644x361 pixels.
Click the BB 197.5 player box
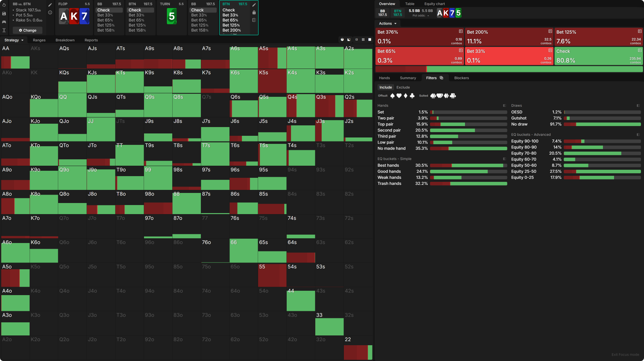click(x=383, y=13)
